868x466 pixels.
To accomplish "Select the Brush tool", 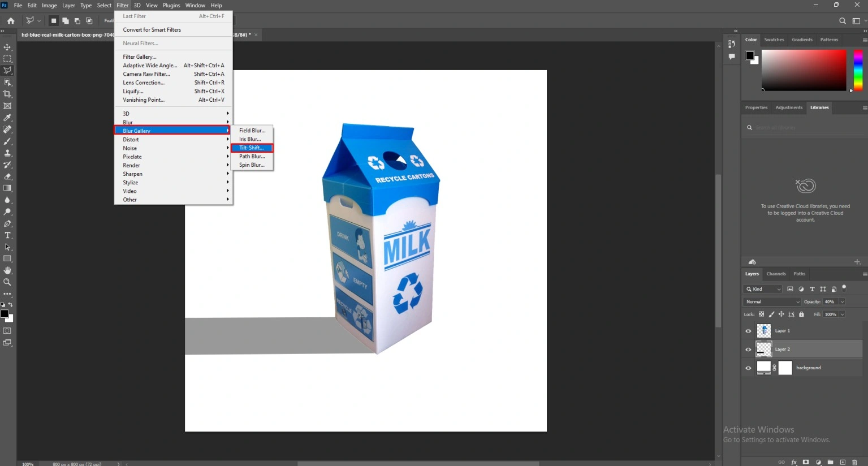I will tap(7, 141).
